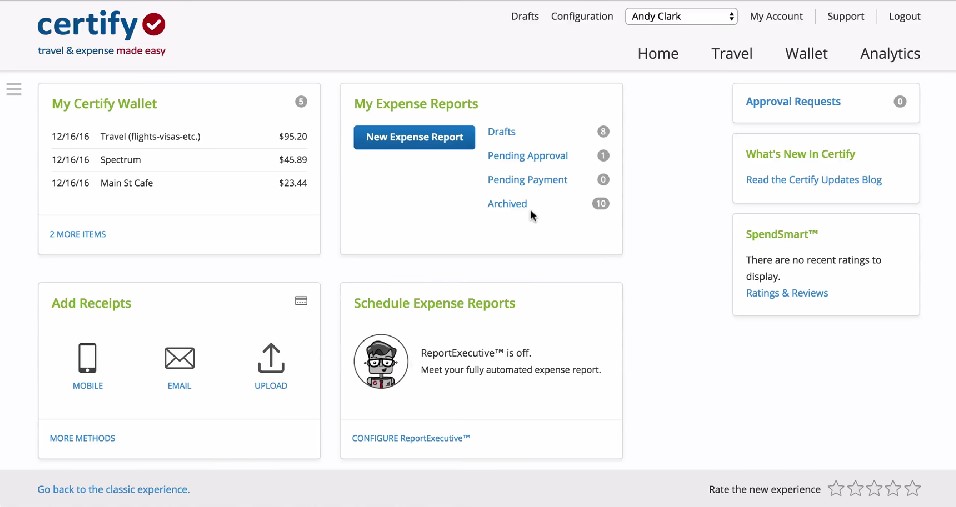
Task: Click Logout
Action: [904, 16]
